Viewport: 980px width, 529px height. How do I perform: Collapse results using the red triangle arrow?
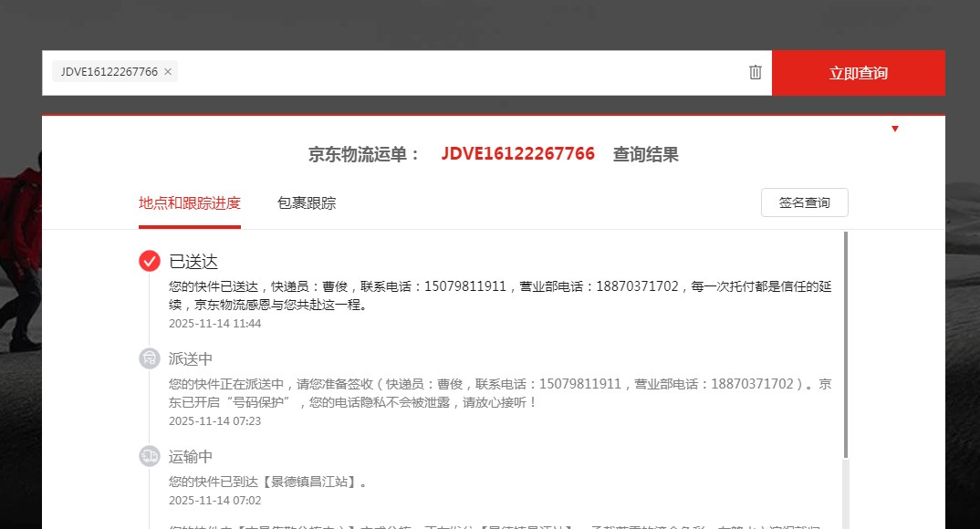pyautogui.click(x=895, y=129)
